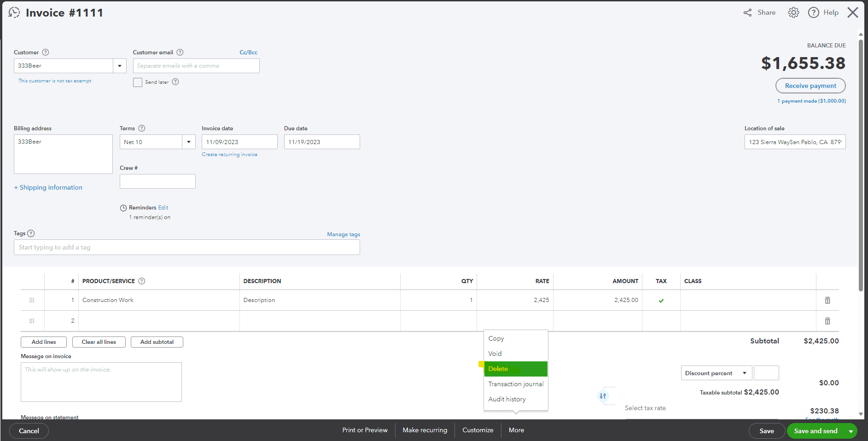Toggle tax checkmark on Construction Work line

(661, 300)
